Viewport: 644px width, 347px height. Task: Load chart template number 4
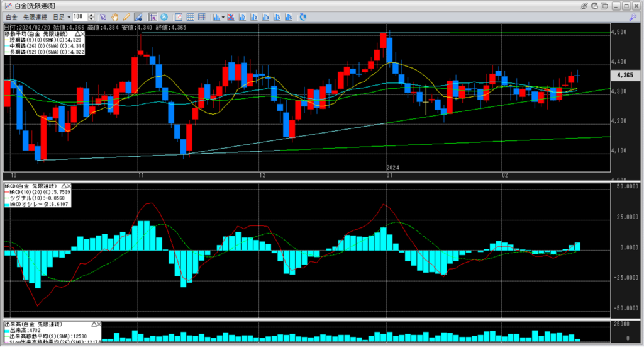pos(277,17)
